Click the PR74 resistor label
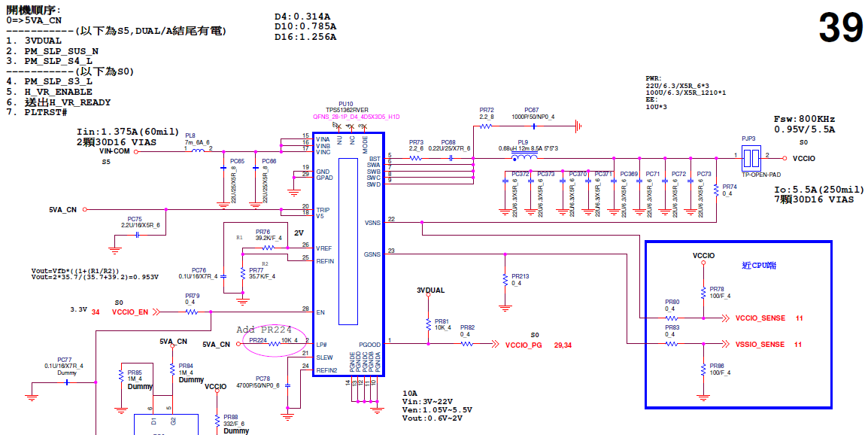 730,187
